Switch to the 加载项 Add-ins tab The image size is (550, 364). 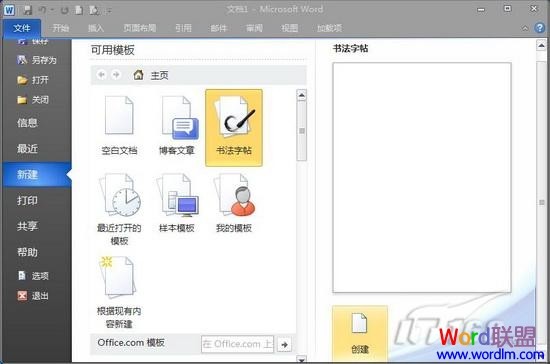click(x=329, y=28)
